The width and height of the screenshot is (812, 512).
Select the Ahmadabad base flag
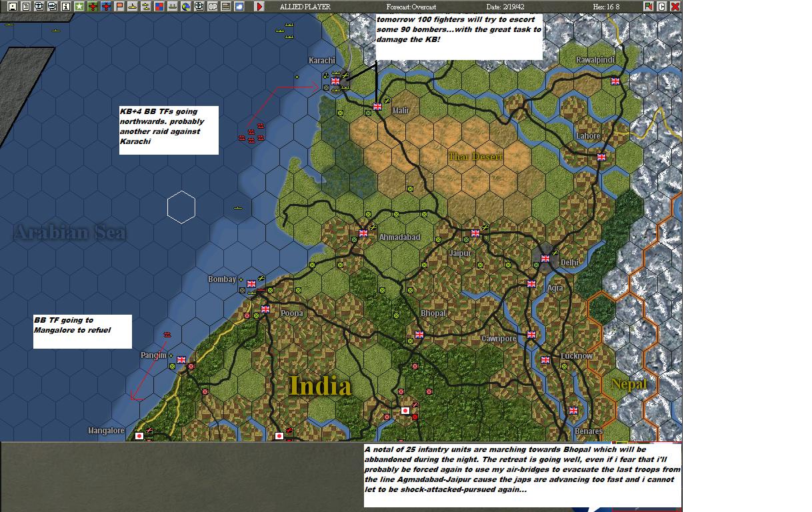363,233
